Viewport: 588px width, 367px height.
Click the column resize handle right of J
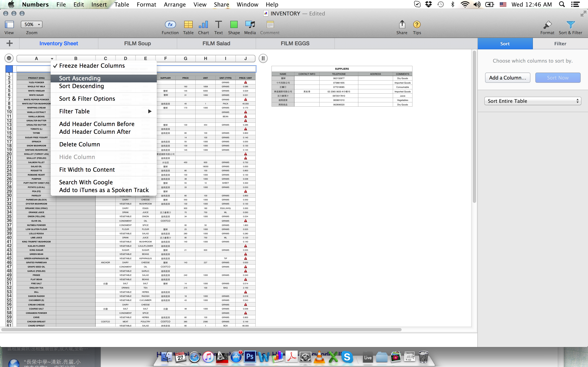click(263, 58)
